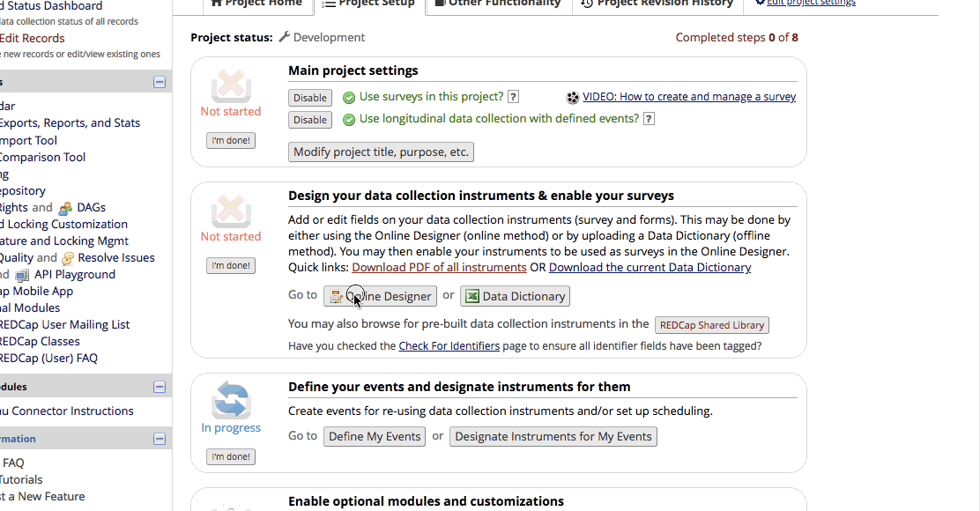This screenshot has height=511, width=980.
Task: Click the Completed steps 0 of 8 text
Action: click(736, 38)
